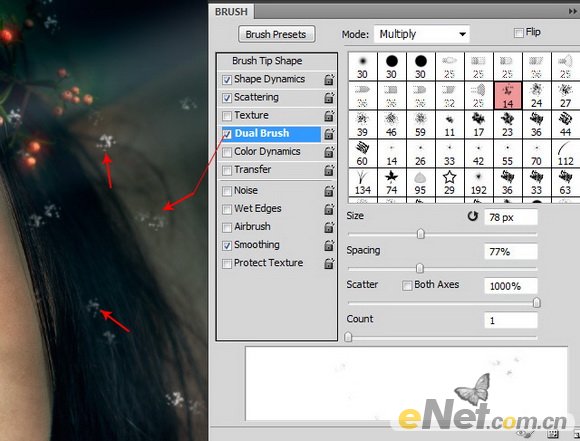Disable the Smoothing checkbox
Viewport: 580px width, 441px height.
point(227,245)
